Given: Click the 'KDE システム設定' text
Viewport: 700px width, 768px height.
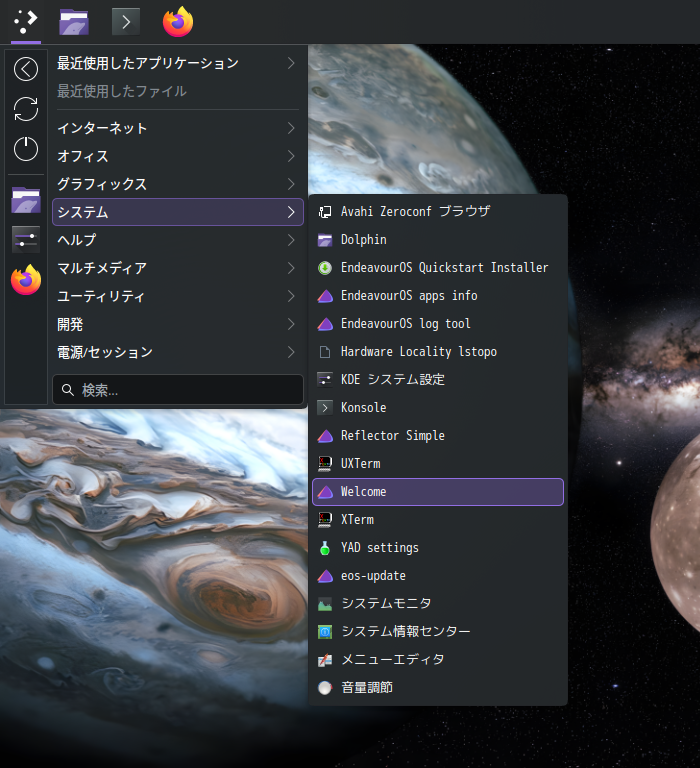Looking at the screenshot, I should pyautogui.click(x=393, y=380).
